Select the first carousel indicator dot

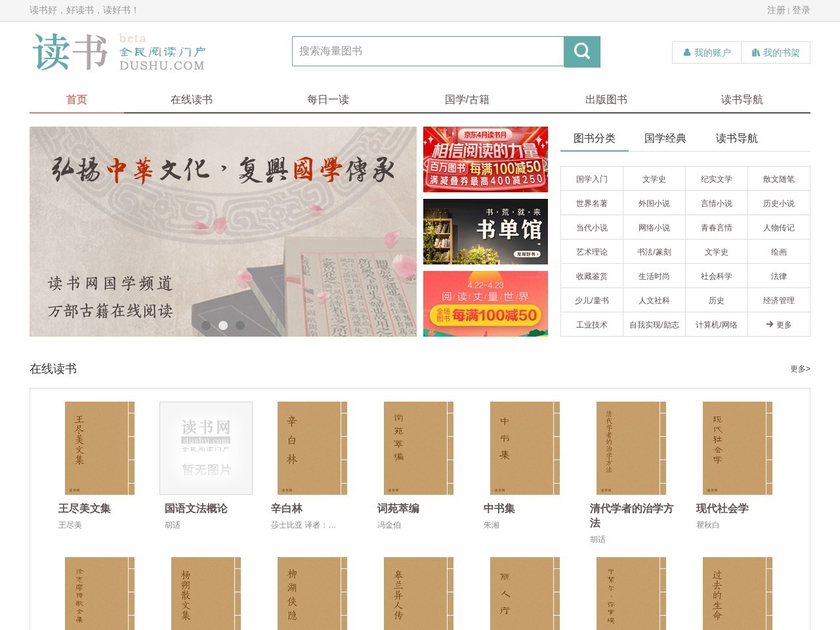(206, 325)
